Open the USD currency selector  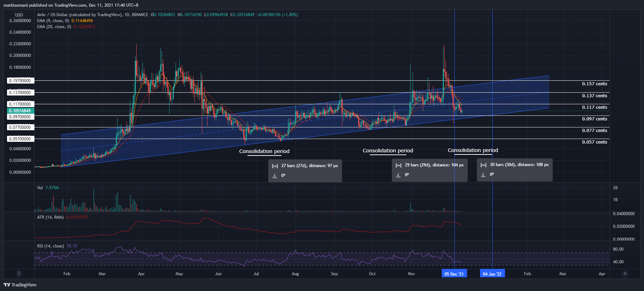[19, 15]
